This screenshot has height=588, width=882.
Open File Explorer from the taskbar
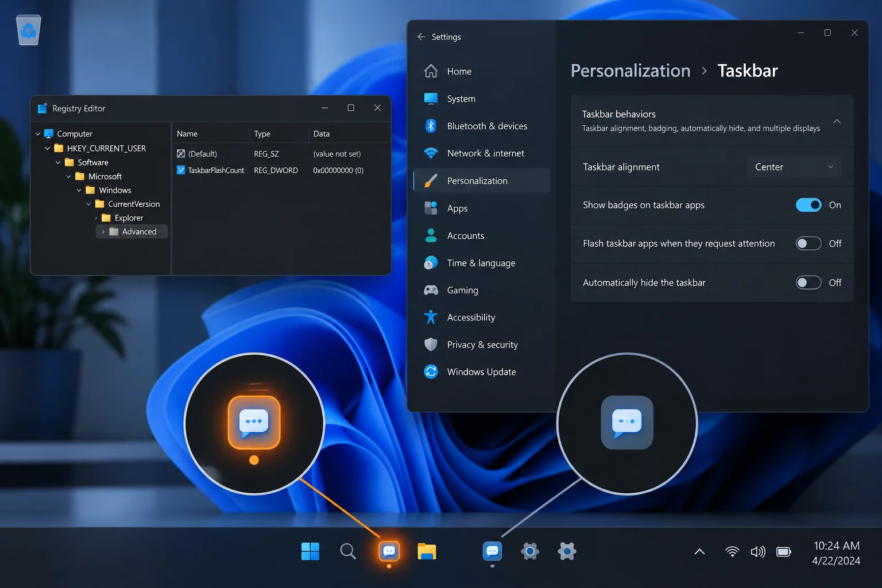click(x=427, y=551)
